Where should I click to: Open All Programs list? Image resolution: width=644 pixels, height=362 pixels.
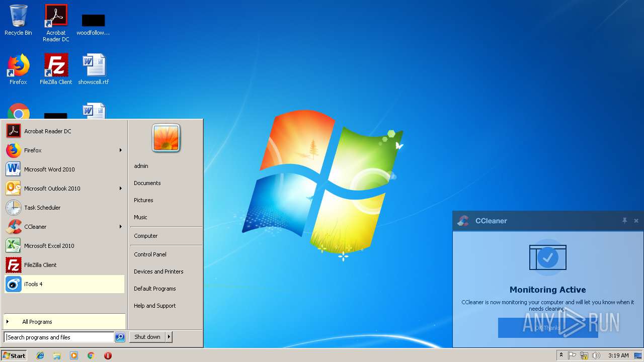64,322
